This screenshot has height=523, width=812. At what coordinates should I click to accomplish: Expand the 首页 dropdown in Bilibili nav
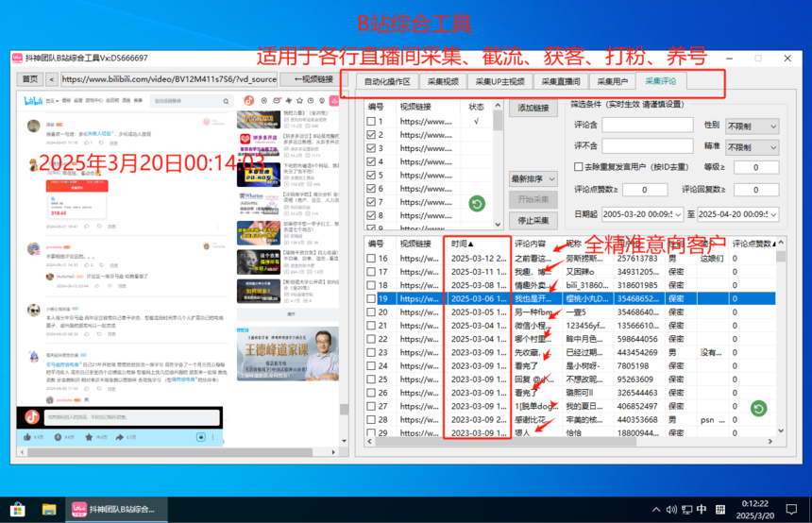click(52, 101)
